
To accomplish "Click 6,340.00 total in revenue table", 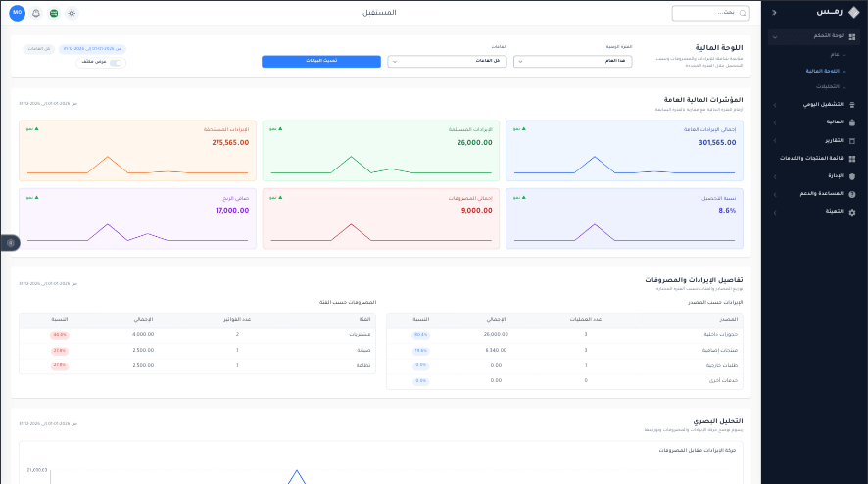I will pos(496,350).
